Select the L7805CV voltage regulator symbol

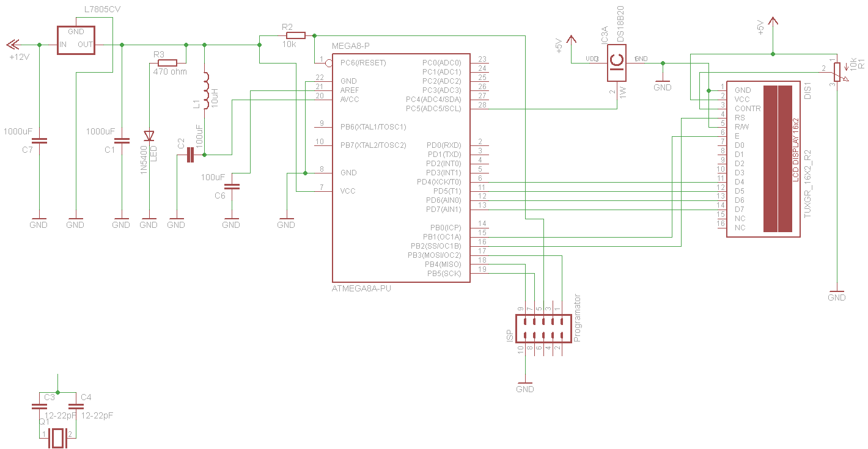(x=76, y=40)
